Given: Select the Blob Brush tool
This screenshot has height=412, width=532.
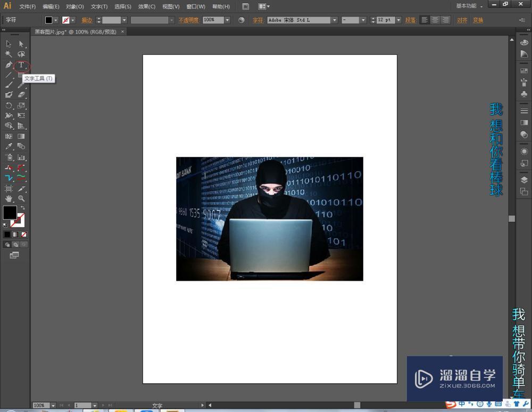Looking at the screenshot, I should coord(9,95).
